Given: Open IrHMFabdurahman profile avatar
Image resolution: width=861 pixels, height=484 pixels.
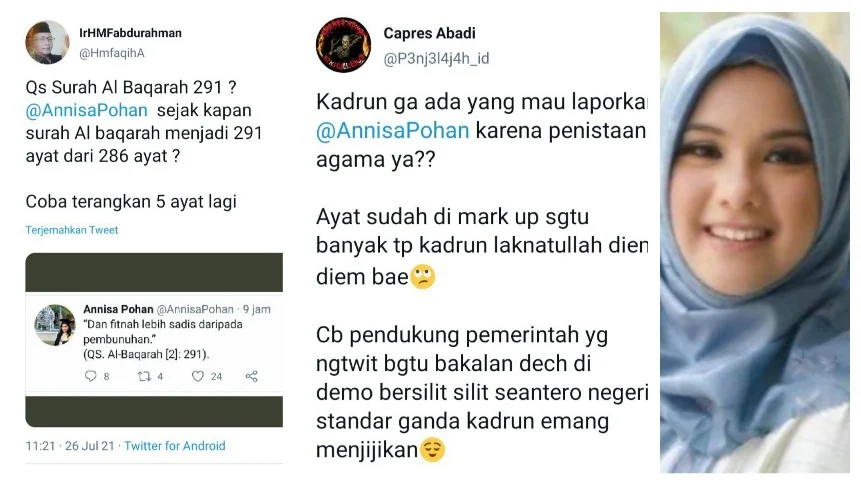Looking at the screenshot, I should pyautogui.click(x=47, y=43).
